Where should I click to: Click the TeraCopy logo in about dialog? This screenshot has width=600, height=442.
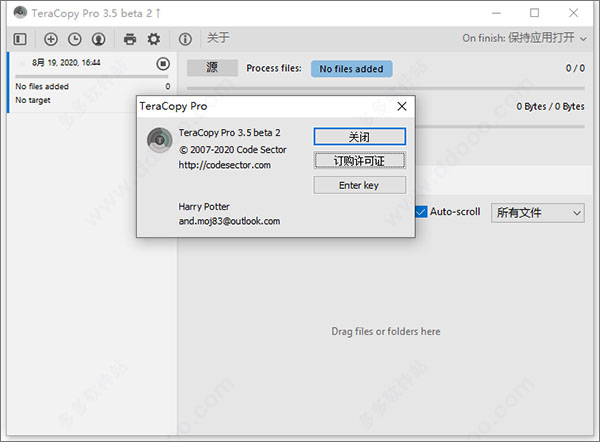tap(160, 140)
